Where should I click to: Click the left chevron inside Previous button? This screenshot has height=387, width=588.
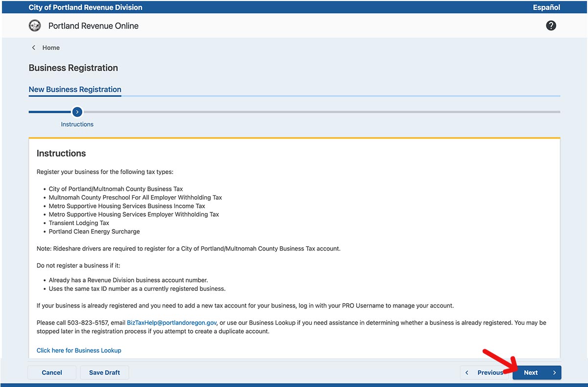click(x=467, y=373)
